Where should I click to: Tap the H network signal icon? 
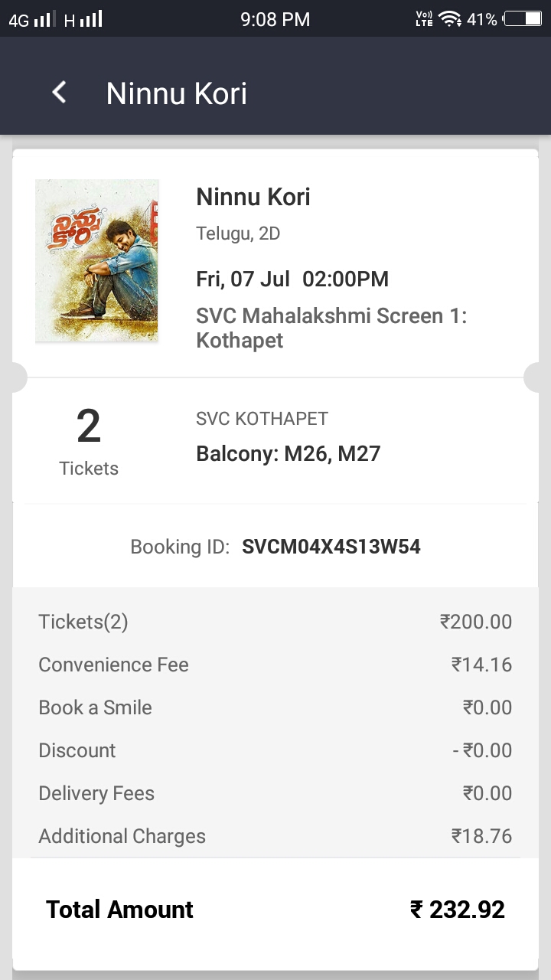(83, 19)
